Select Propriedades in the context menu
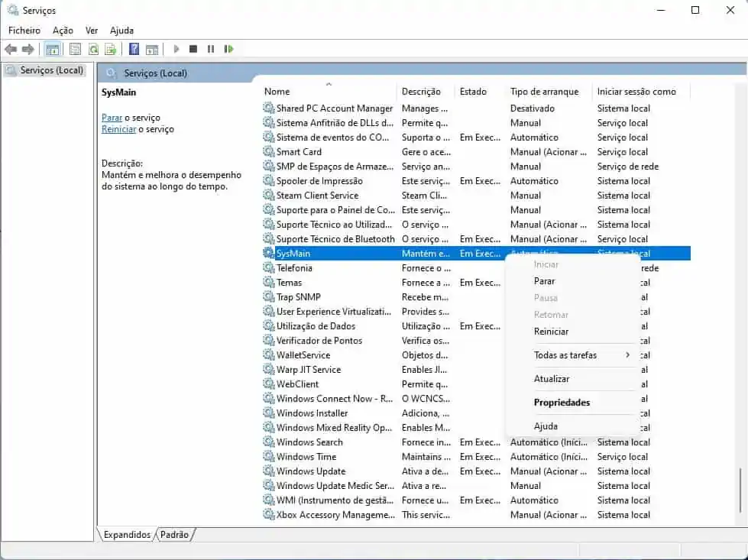The width and height of the screenshot is (748, 560). pyautogui.click(x=562, y=402)
